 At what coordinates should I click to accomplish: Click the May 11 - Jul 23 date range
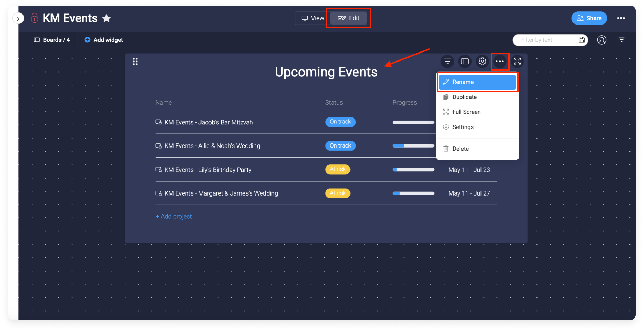point(469,170)
